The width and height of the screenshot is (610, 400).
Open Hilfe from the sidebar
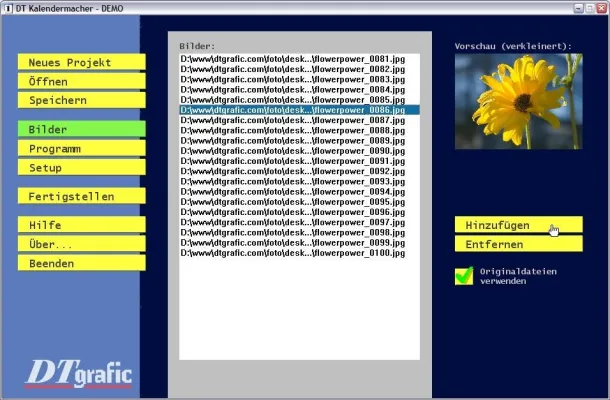click(x=81, y=225)
